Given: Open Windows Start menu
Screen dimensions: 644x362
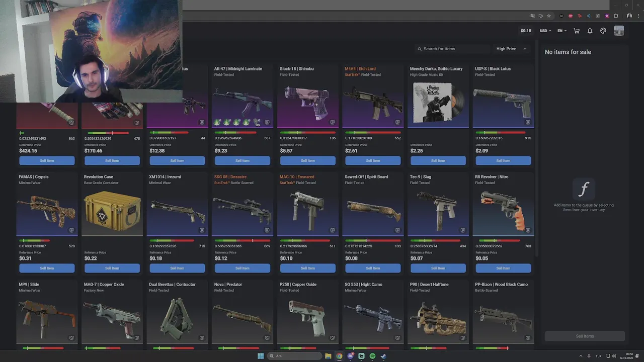Looking at the screenshot, I should click(x=261, y=356).
